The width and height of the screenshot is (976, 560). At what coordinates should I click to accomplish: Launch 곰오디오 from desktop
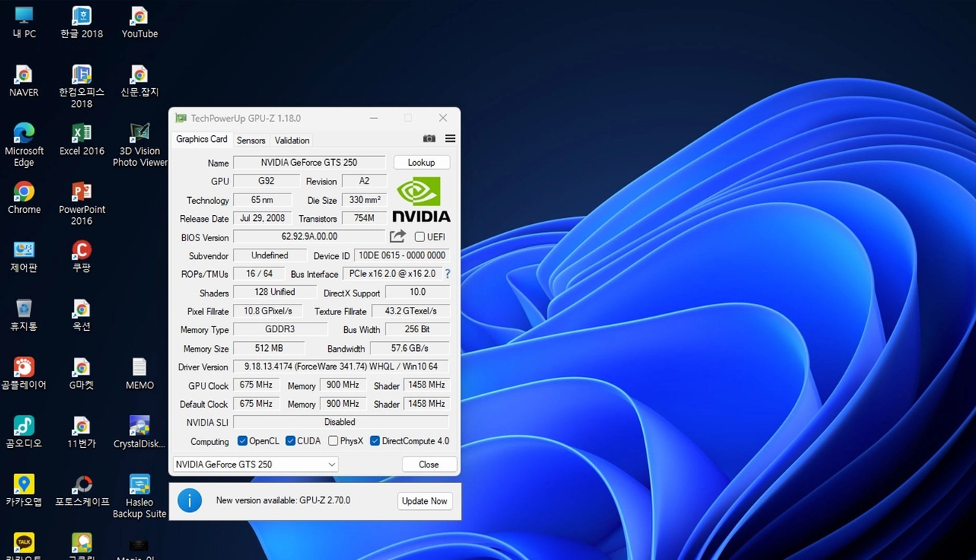click(x=24, y=432)
